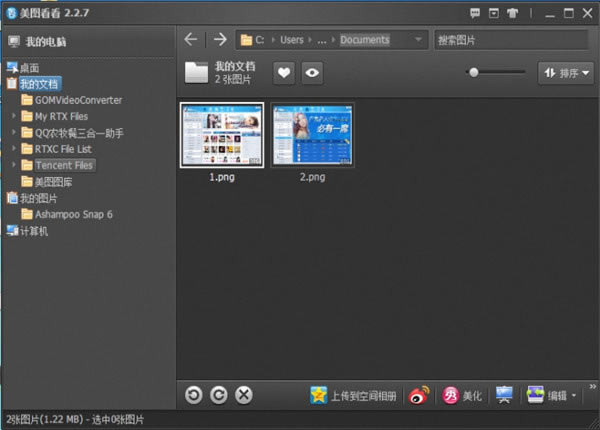This screenshot has width=600, height=430.
Task: Open the 编辑 dropdown arrow
Action: (574, 396)
